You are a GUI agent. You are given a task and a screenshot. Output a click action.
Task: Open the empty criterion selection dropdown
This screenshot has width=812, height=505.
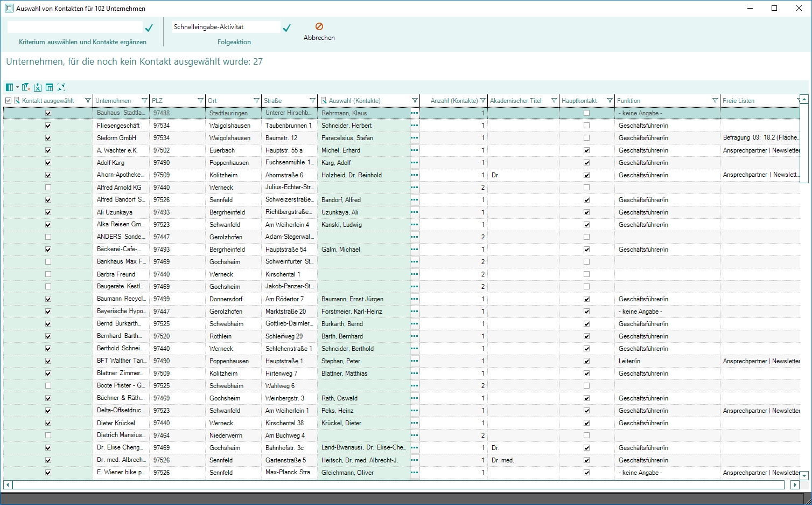[75, 27]
